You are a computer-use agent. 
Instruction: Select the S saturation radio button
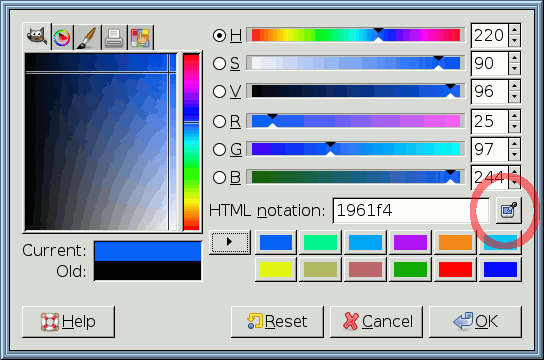(x=219, y=63)
